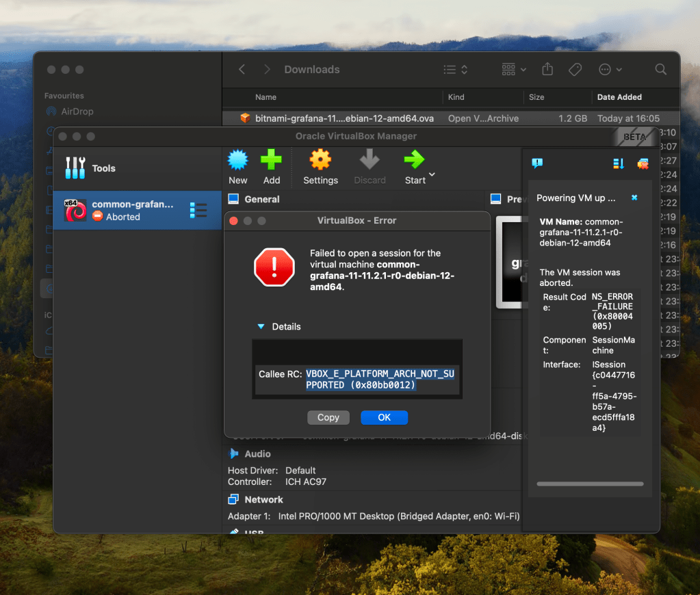Go forward in Finder Downloads window
The height and width of the screenshot is (595, 700).
[267, 70]
